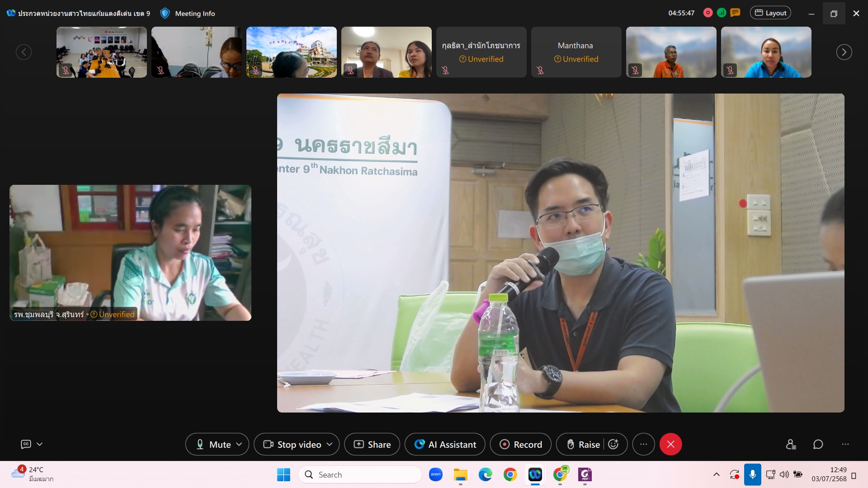The height and width of the screenshot is (488, 868).
Task: Show hidden system tray icons
Action: pos(717,475)
